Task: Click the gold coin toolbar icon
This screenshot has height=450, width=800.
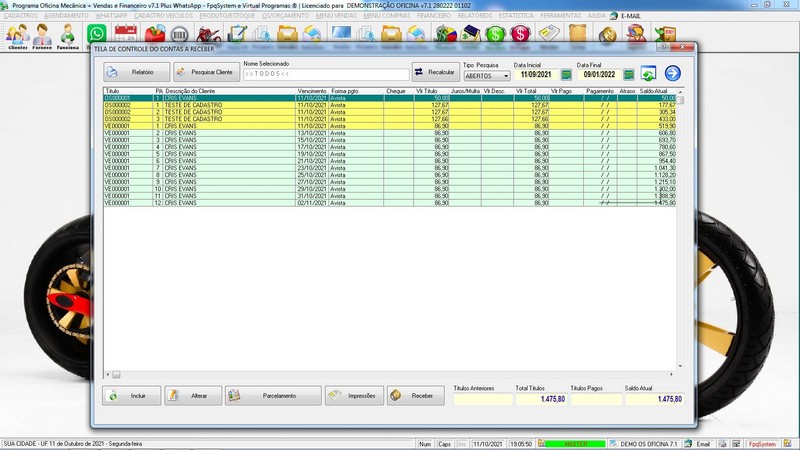Action: tap(607, 35)
